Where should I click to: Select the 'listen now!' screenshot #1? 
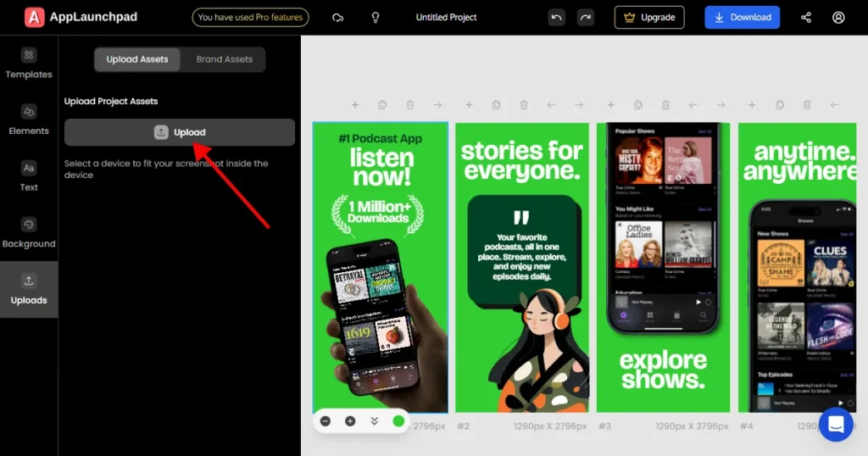pos(381,267)
